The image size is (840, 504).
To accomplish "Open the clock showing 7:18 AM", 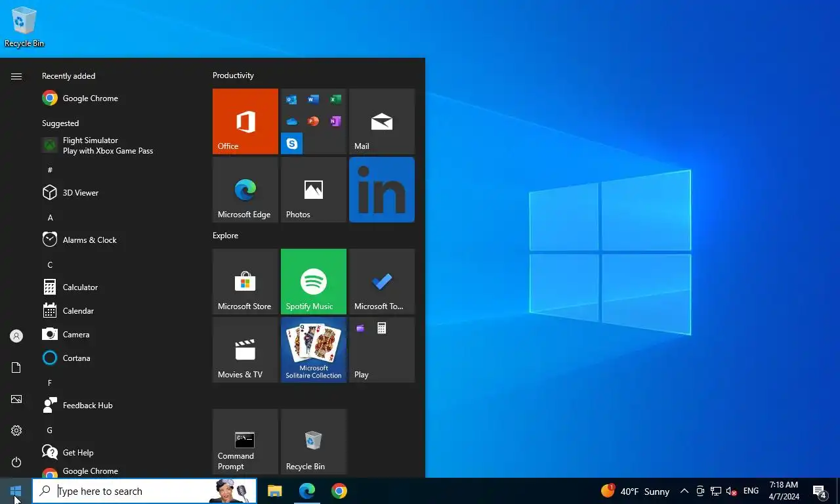I will (x=784, y=491).
